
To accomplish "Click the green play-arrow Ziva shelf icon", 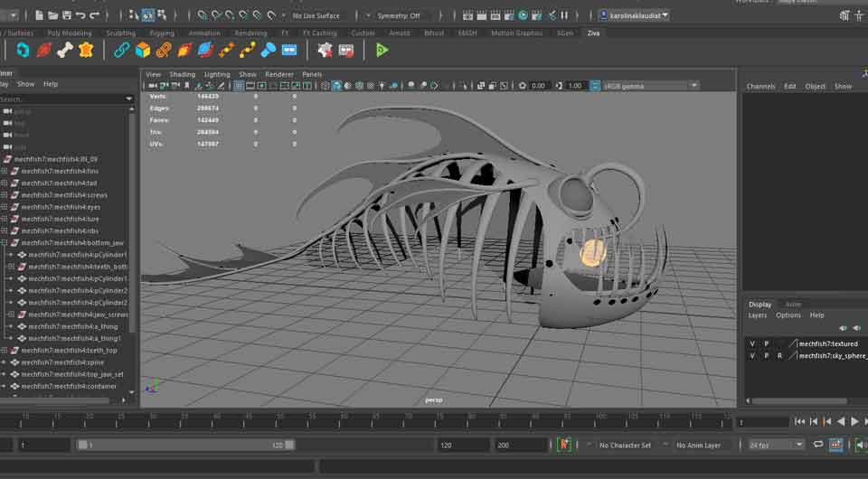I will point(382,51).
